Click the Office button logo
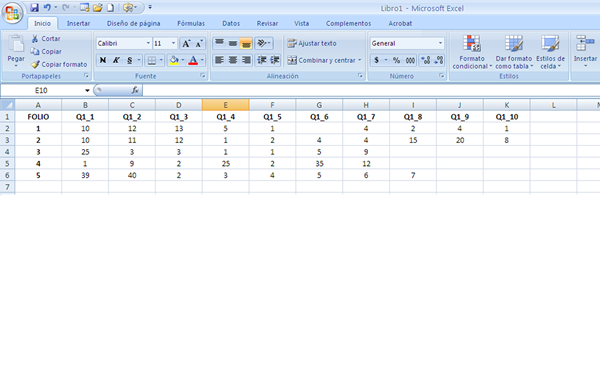The image size is (600, 375). click(x=12, y=13)
